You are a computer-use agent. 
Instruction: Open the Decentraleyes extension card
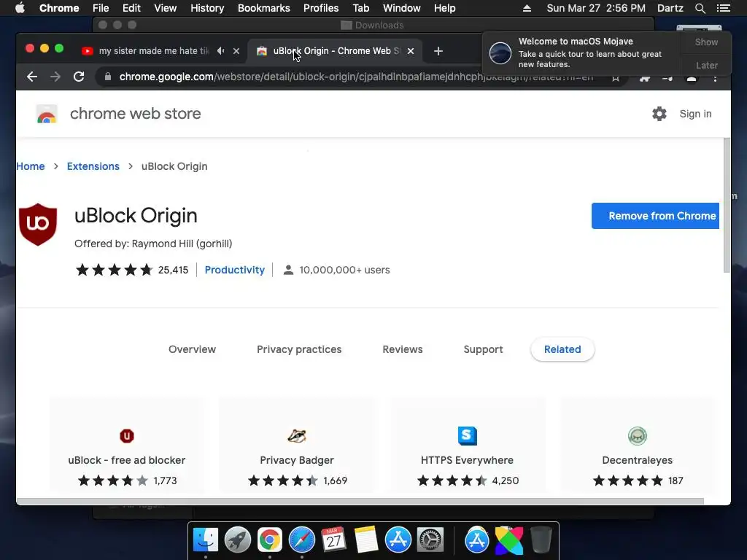coord(638,446)
